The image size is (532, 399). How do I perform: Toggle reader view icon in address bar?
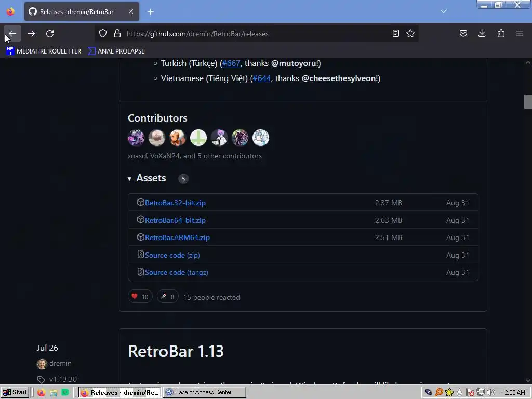click(x=395, y=34)
